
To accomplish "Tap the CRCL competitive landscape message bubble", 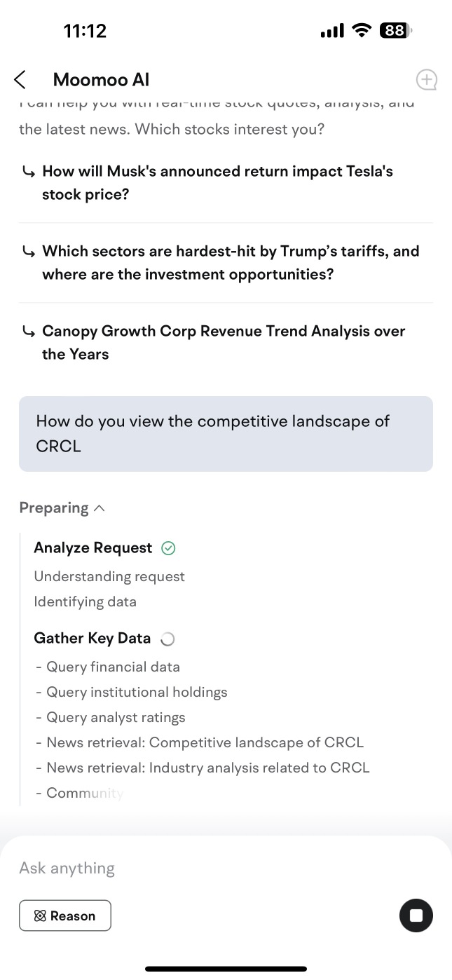I will 226,434.
